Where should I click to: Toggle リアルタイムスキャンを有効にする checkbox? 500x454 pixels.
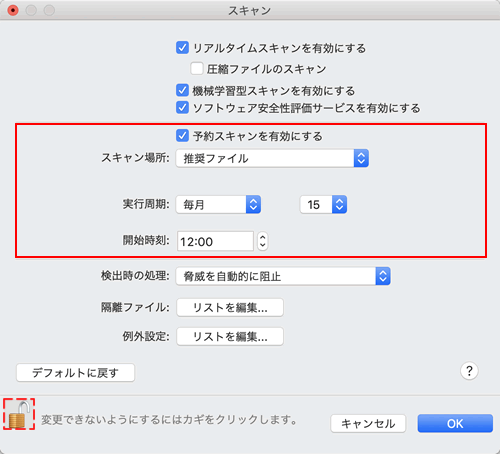click(x=182, y=48)
